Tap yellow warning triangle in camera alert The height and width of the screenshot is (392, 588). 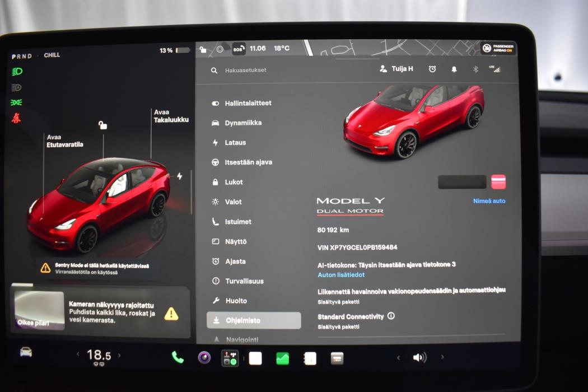(171, 314)
